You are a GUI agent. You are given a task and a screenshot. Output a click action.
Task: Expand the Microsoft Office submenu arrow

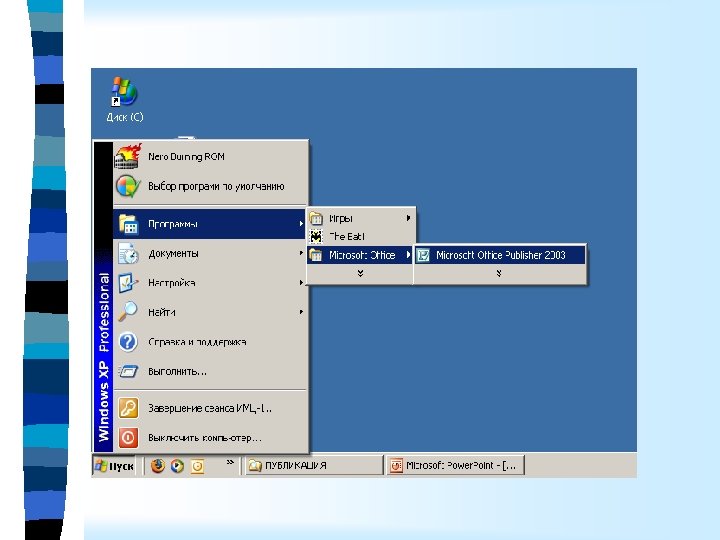pos(408,254)
